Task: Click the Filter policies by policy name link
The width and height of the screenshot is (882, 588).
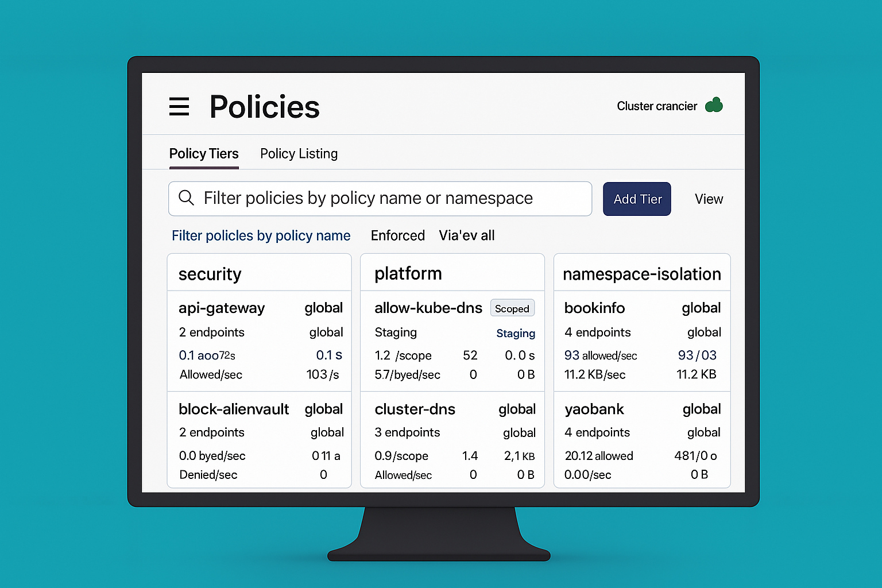Action: click(261, 235)
